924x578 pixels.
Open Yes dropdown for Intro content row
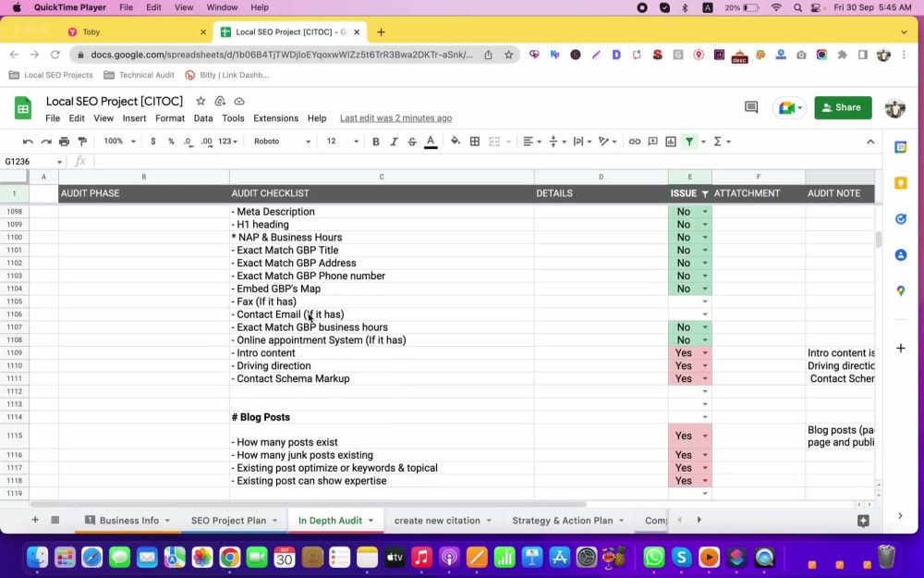click(705, 352)
